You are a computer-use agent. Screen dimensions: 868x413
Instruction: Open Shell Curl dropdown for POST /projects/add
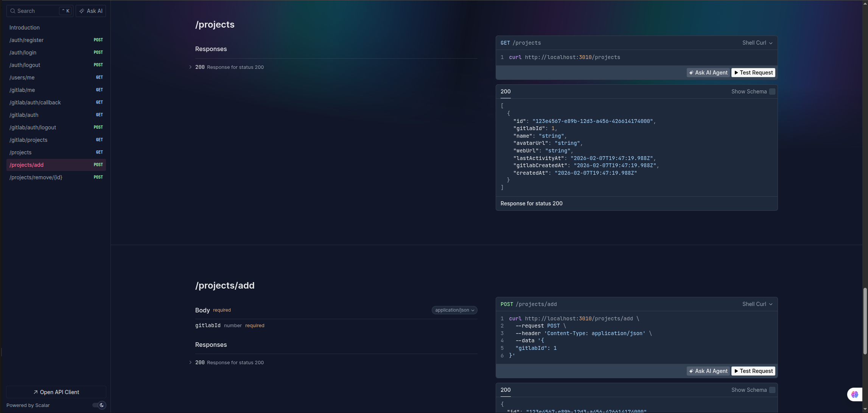(757, 304)
